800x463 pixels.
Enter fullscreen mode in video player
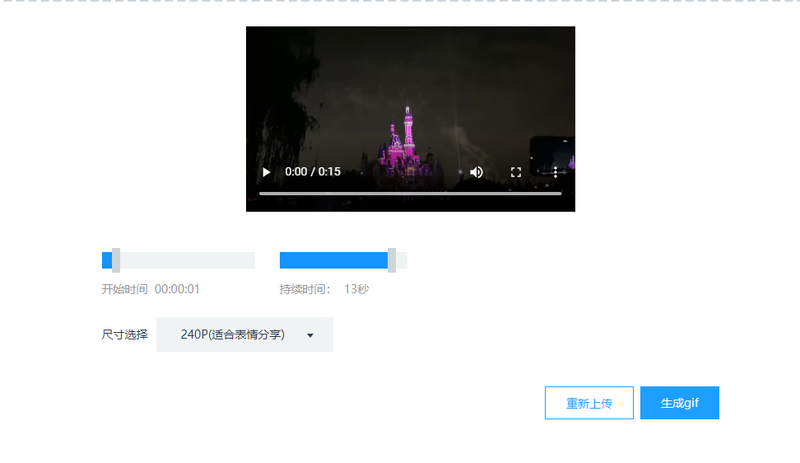516,172
